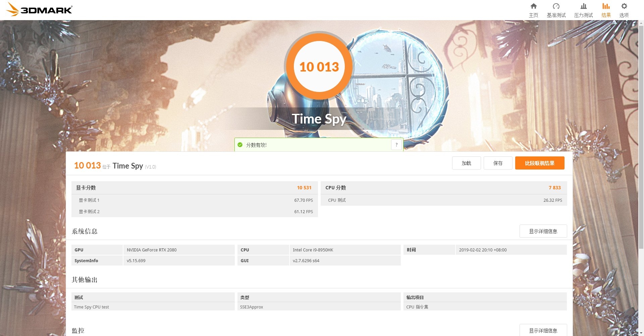The height and width of the screenshot is (336, 644).
Task: Open the Options (选项) gear icon
Action: 624,6
